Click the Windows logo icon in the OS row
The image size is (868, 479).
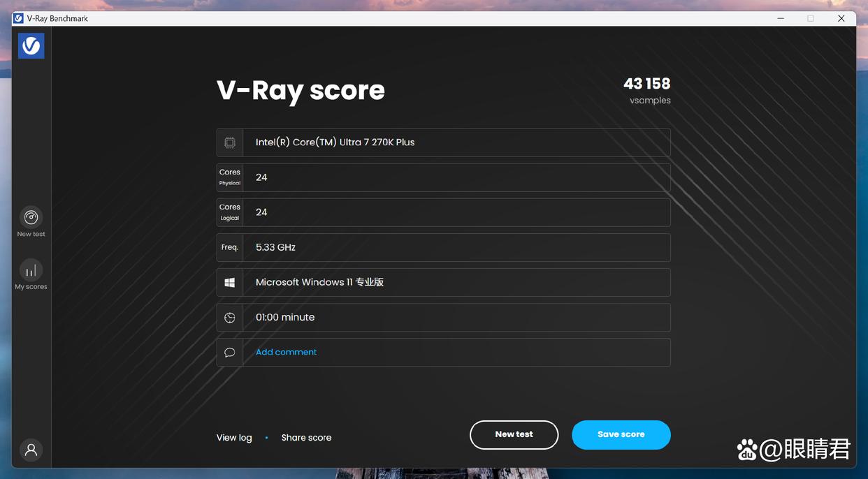click(x=230, y=282)
